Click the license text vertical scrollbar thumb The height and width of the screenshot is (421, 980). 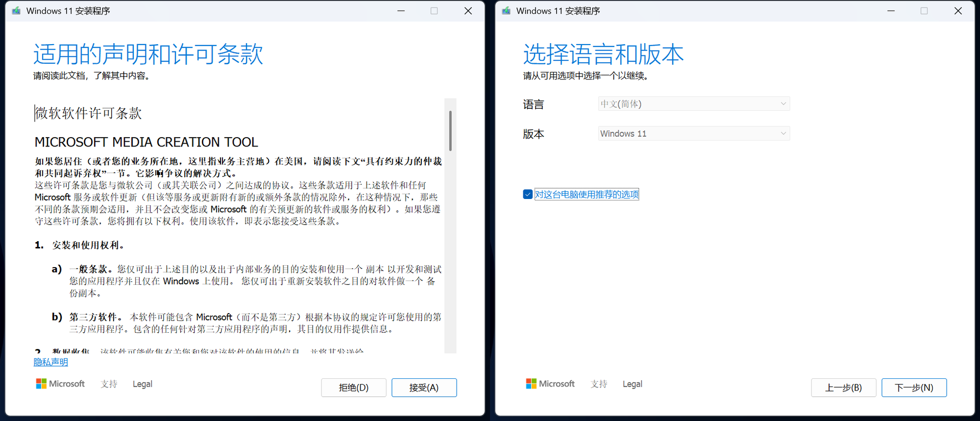pyautogui.click(x=450, y=130)
